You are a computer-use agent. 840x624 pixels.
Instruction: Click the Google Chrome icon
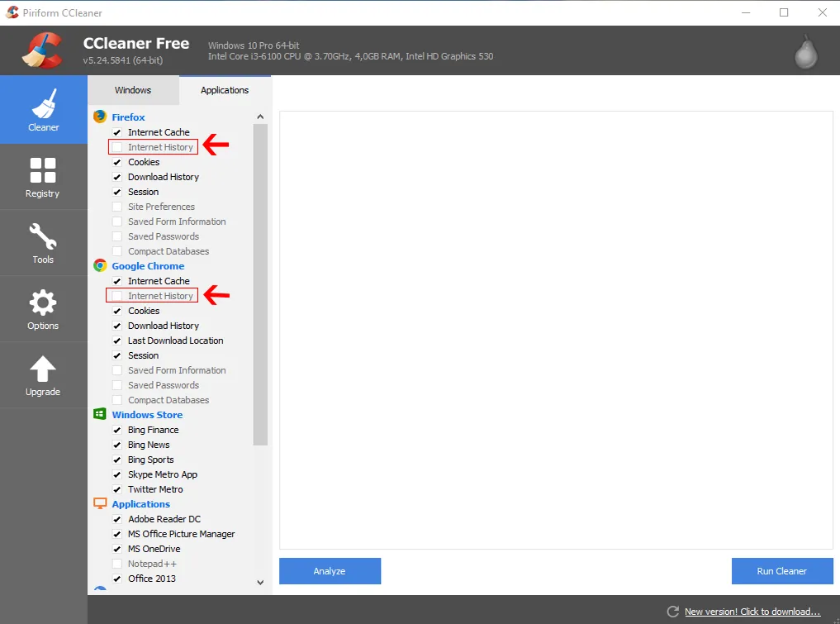pyautogui.click(x=100, y=266)
